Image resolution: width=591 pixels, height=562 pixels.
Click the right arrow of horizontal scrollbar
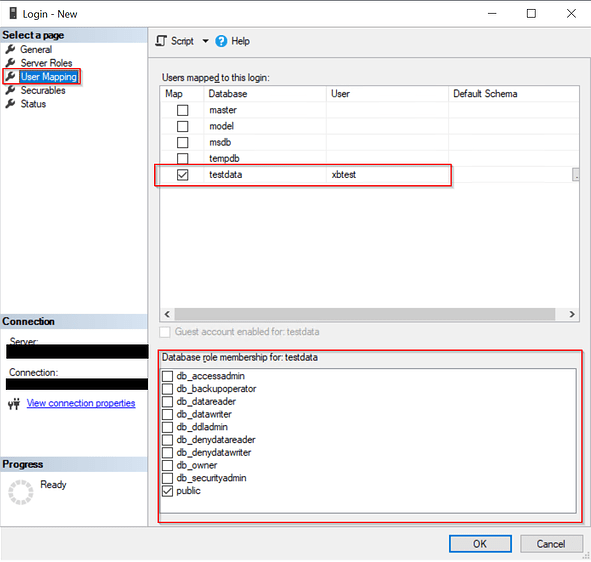coord(572,314)
